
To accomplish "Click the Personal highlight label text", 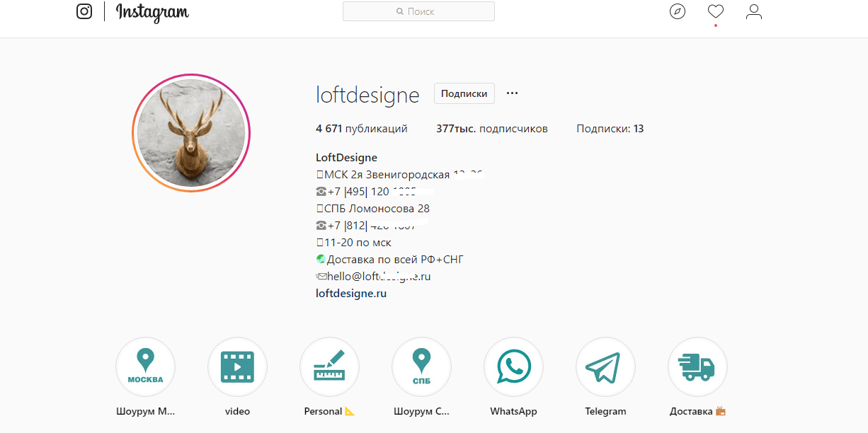I will (x=329, y=411).
